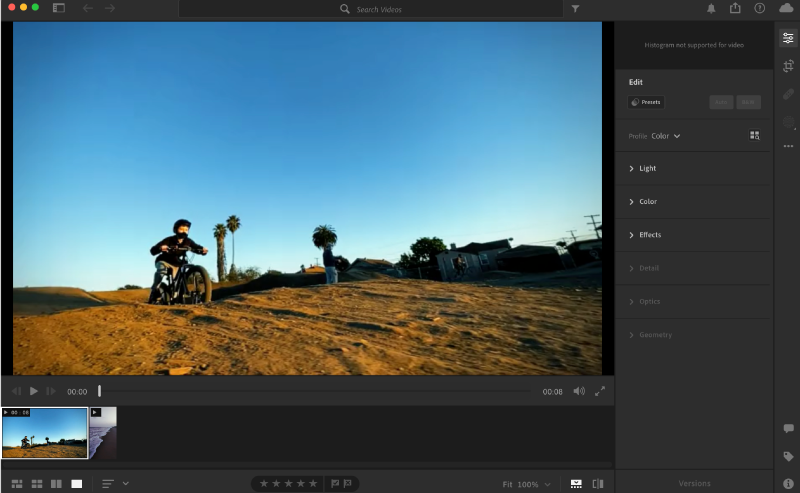This screenshot has height=493, width=800.
Task: Toggle the left panel sidebar icon
Action: tap(59, 8)
